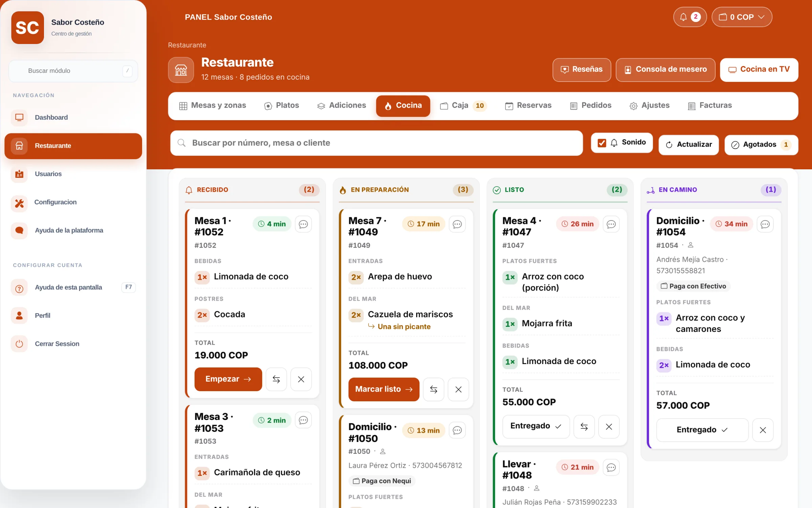Open Cocina en TV
Image resolution: width=812 pixels, height=508 pixels.
click(759, 70)
